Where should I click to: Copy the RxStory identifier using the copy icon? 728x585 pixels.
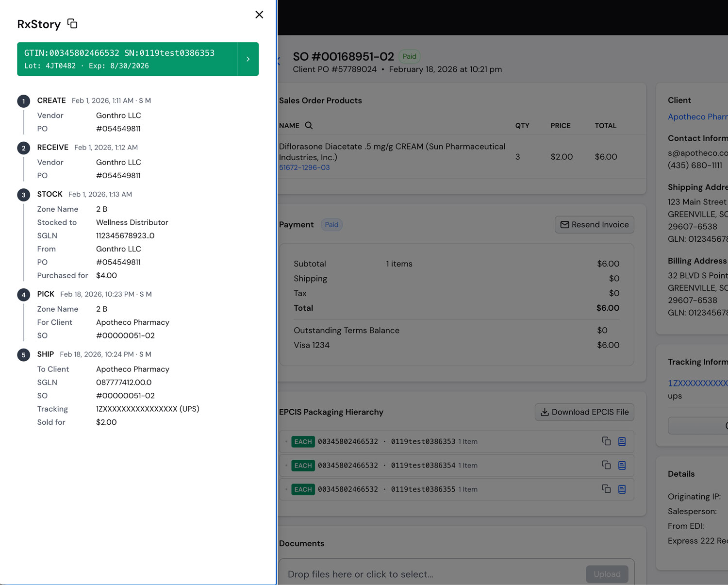72,23
